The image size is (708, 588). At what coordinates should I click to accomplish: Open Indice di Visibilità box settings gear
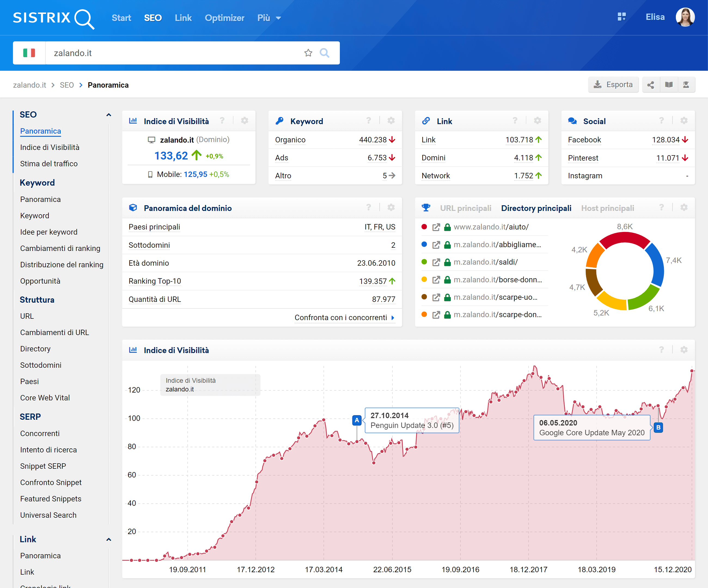point(245,121)
